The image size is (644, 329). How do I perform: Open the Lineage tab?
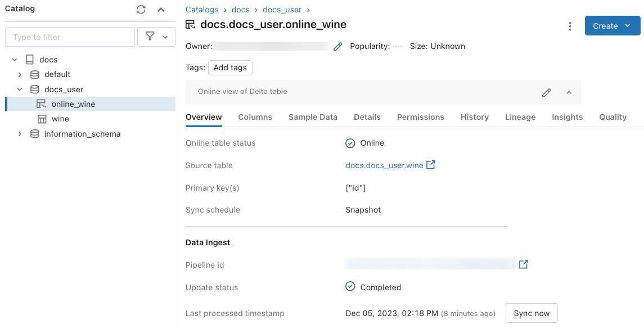[x=520, y=117]
